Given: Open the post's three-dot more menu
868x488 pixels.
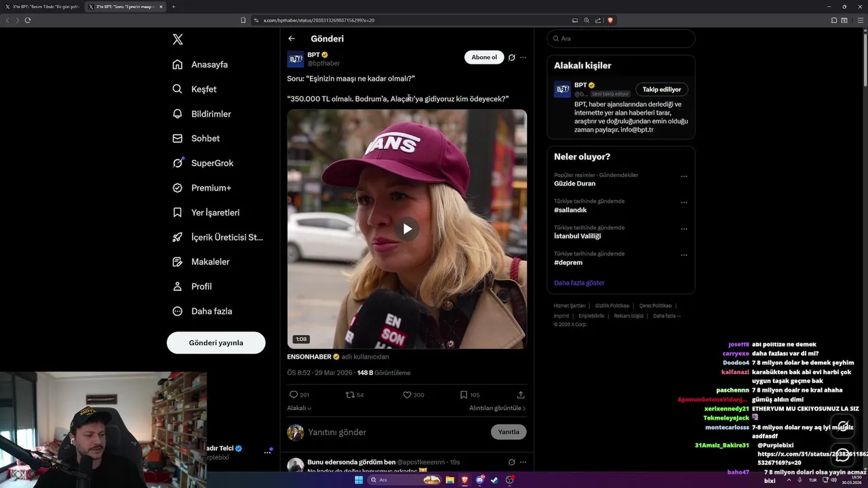Looking at the screenshot, I should point(523,58).
